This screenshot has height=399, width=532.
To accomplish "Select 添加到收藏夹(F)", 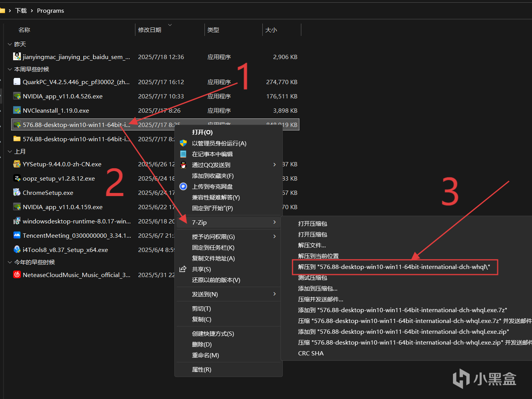I will click(213, 176).
